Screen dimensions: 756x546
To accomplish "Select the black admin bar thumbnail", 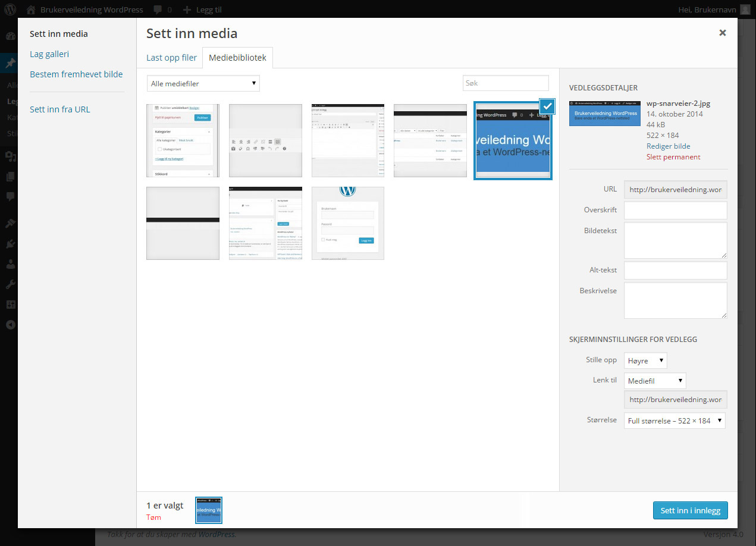I will coord(183,223).
